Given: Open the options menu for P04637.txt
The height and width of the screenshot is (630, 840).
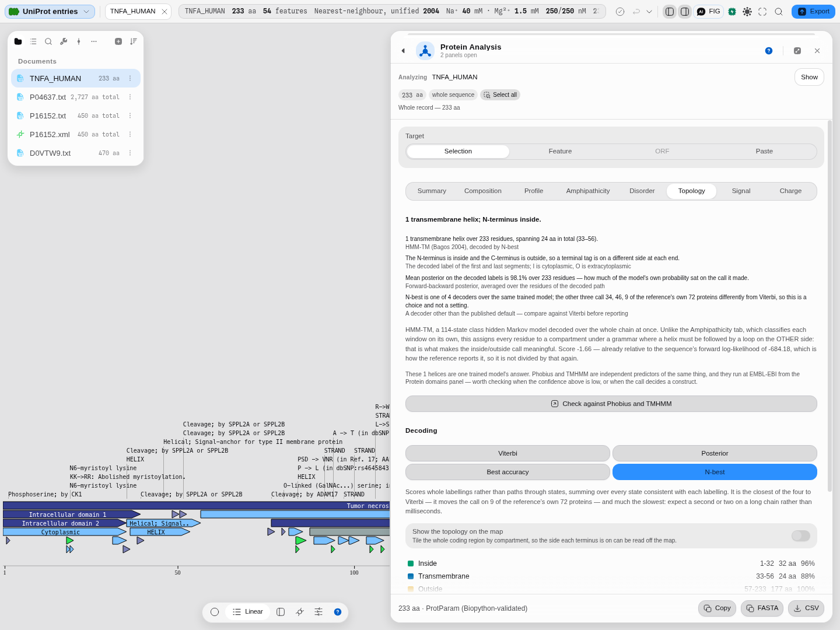Looking at the screenshot, I should click(x=130, y=97).
